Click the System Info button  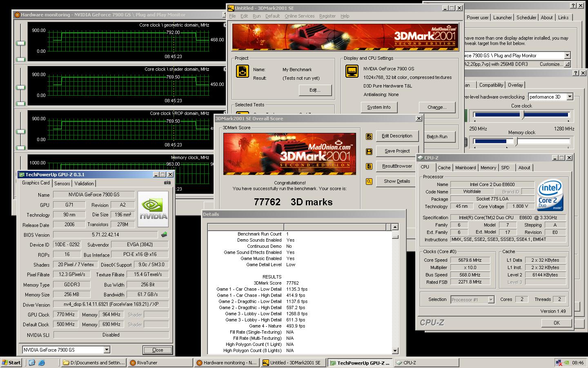[x=379, y=107]
